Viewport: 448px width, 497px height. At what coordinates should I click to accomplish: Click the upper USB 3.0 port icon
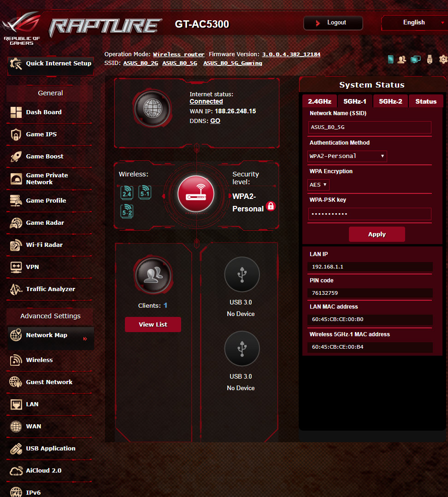tap(242, 274)
